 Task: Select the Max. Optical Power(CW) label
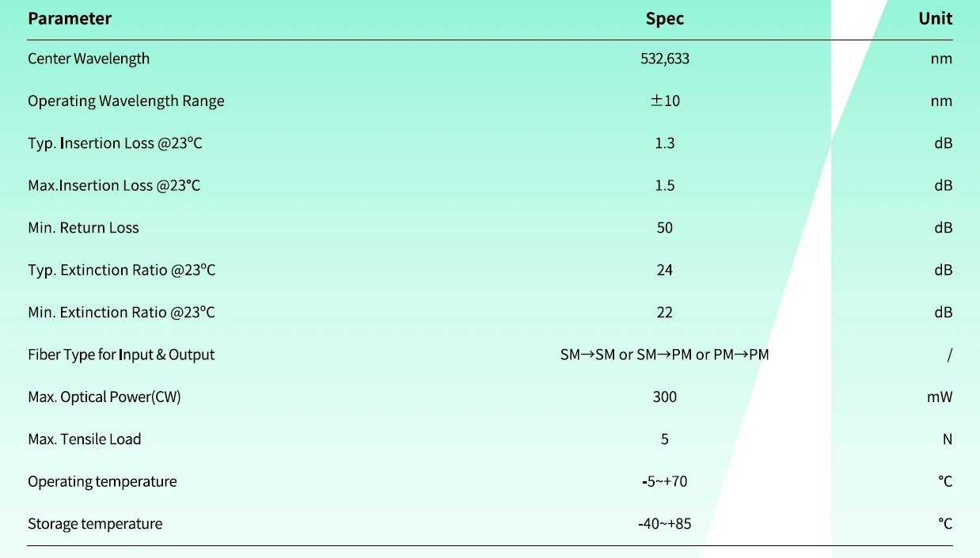[x=104, y=397]
